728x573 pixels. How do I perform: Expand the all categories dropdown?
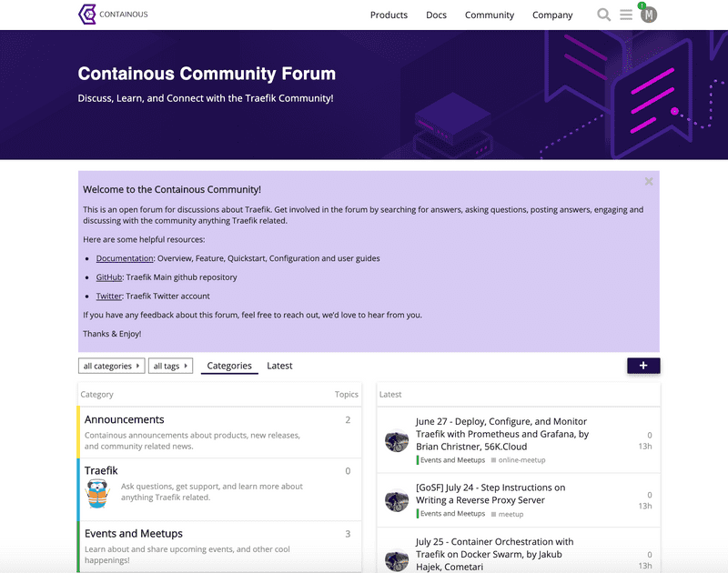112,366
